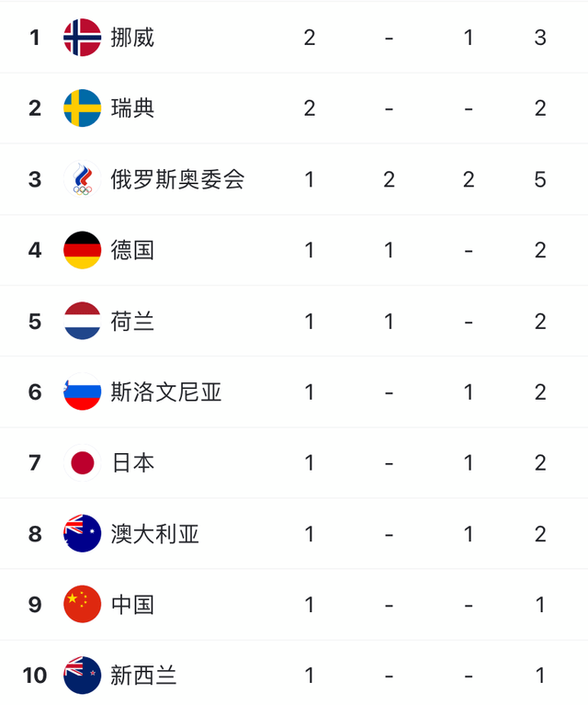Click the China flag icon
The height and width of the screenshot is (705, 588).
coord(82,604)
